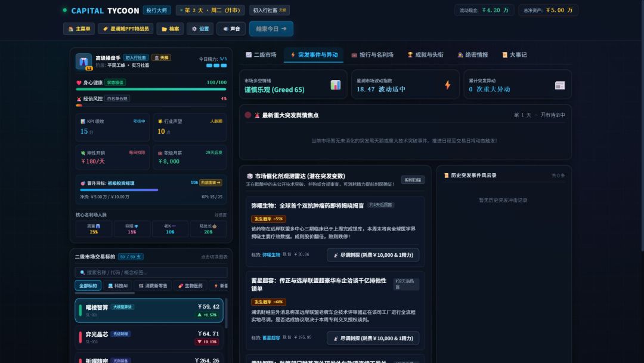
Task: Open the 投行与名利场 tab
Action: 372,55
